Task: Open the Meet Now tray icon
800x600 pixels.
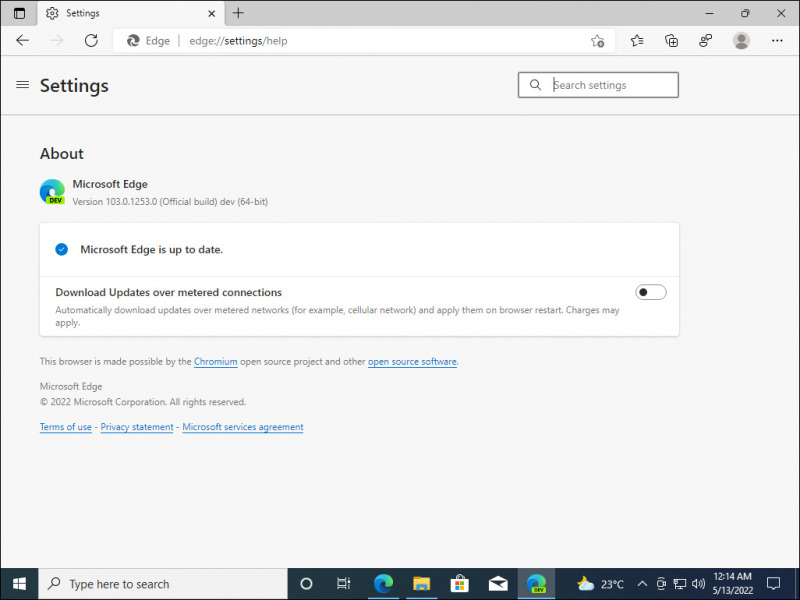Action: click(661, 584)
